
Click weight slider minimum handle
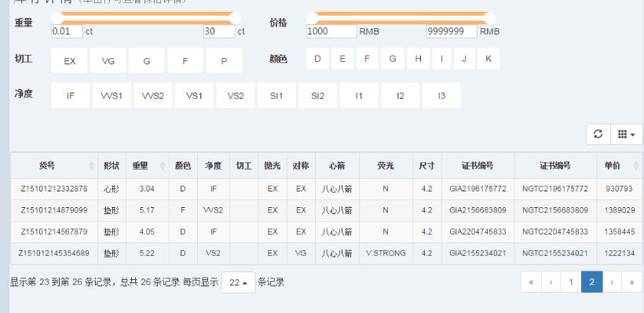pyautogui.click(x=57, y=18)
